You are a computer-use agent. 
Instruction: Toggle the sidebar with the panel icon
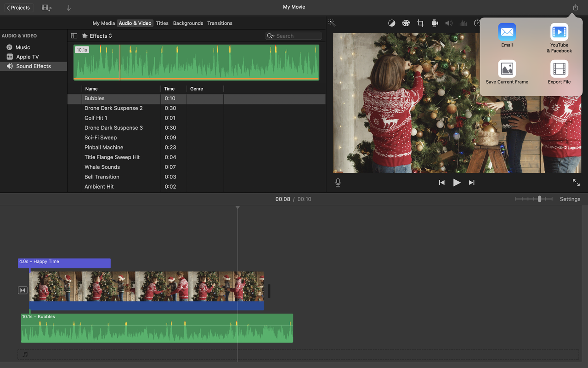[74, 35]
